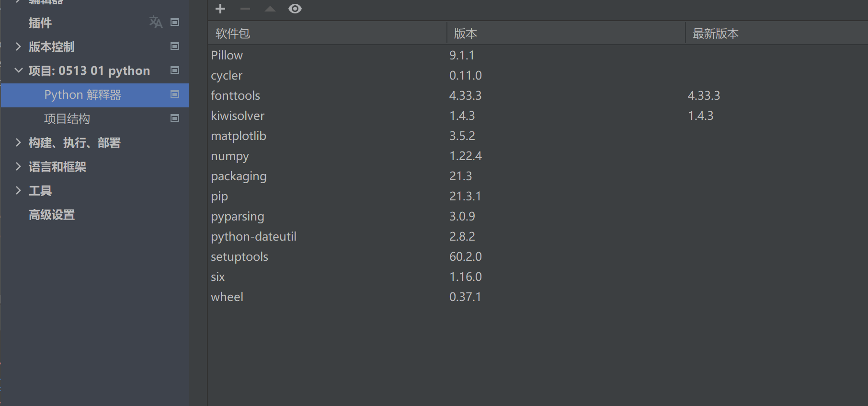Screen dimensions: 868x406
Task: Select the 插件 settings page
Action: click(40, 23)
